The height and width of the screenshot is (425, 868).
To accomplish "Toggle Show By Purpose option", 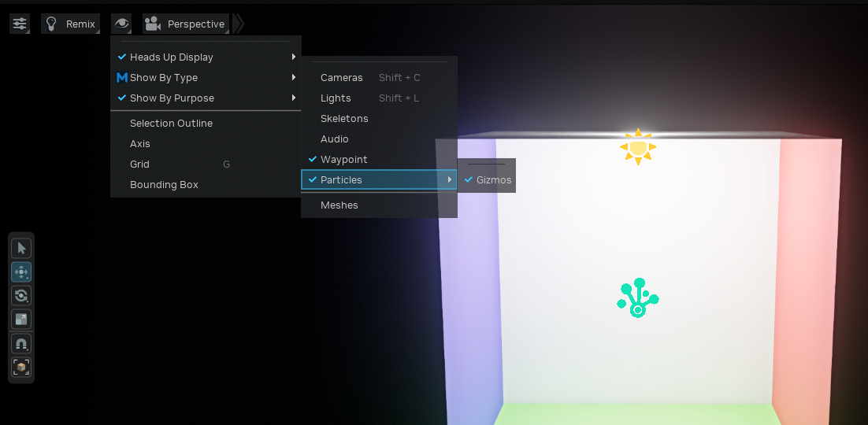I will 206,98.
